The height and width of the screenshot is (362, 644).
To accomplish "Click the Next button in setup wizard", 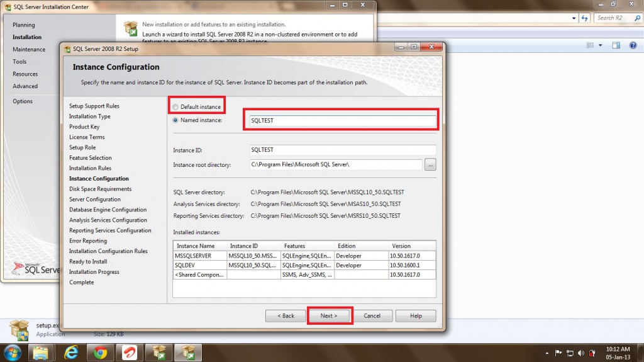I will click(329, 315).
